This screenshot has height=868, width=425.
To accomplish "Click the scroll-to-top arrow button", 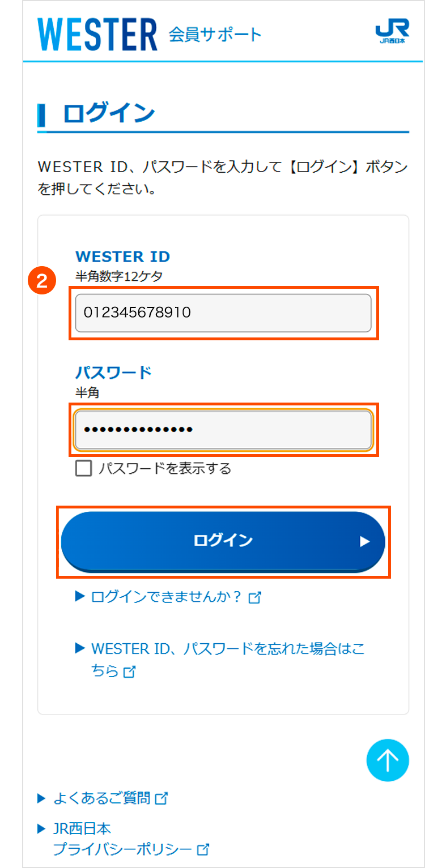I will 388,760.
